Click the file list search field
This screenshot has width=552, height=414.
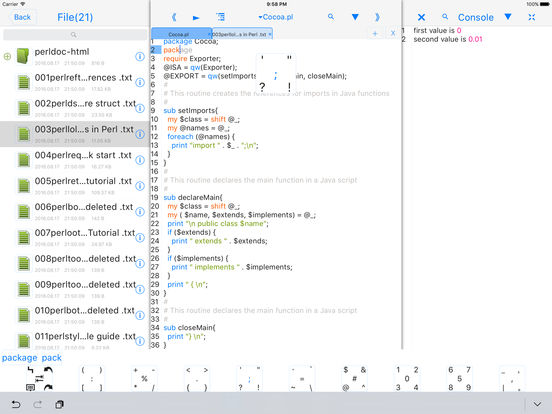tap(75, 34)
